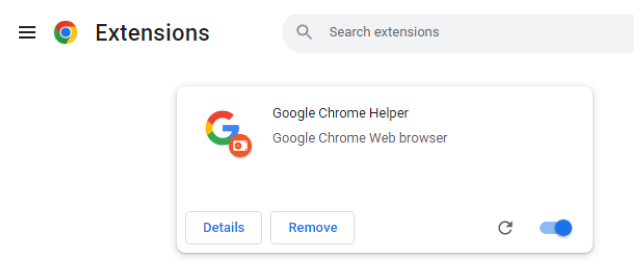Click the orange camera badge on extension logo

click(240, 146)
